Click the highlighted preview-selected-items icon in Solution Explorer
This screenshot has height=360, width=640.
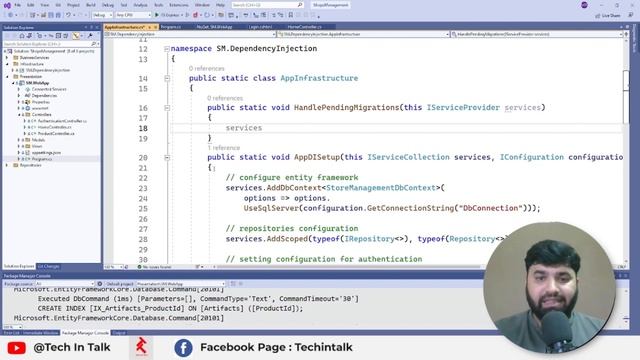tap(76, 36)
